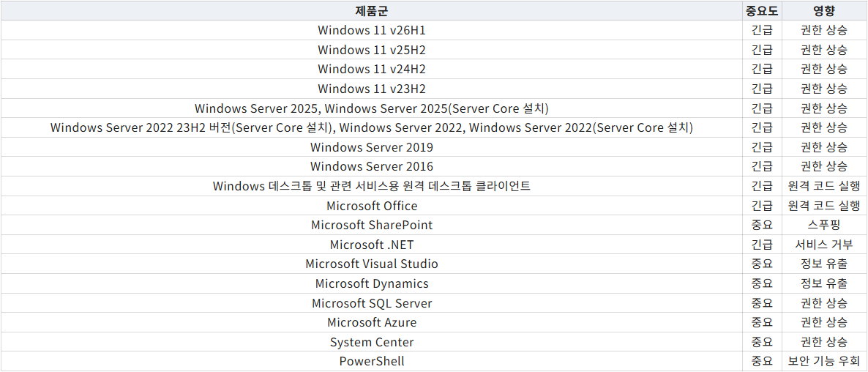Click 권한 상승 in the Microsoft Azure row
This screenshot has width=868, height=372.
pyautogui.click(x=823, y=322)
